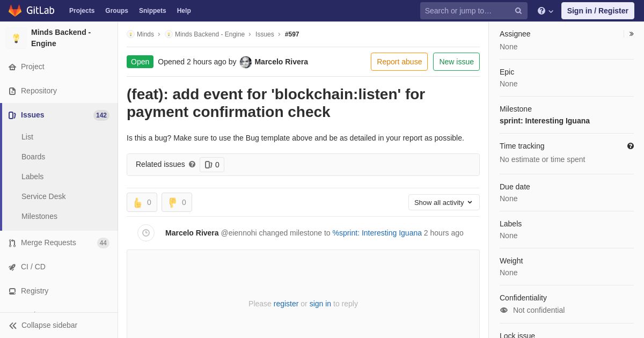Click the thumbs down reaction
This screenshot has height=338, width=644.
pos(177,202)
